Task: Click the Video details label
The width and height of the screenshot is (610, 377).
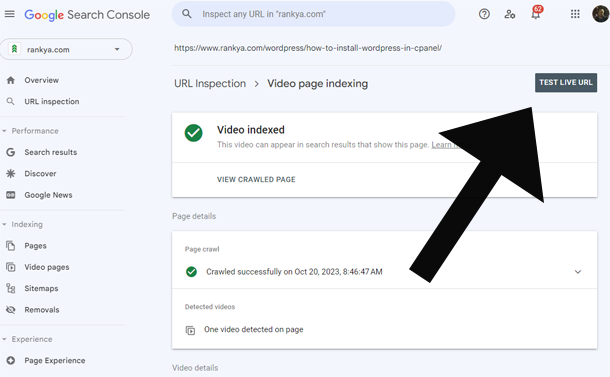Action: click(x=195, y=368)
